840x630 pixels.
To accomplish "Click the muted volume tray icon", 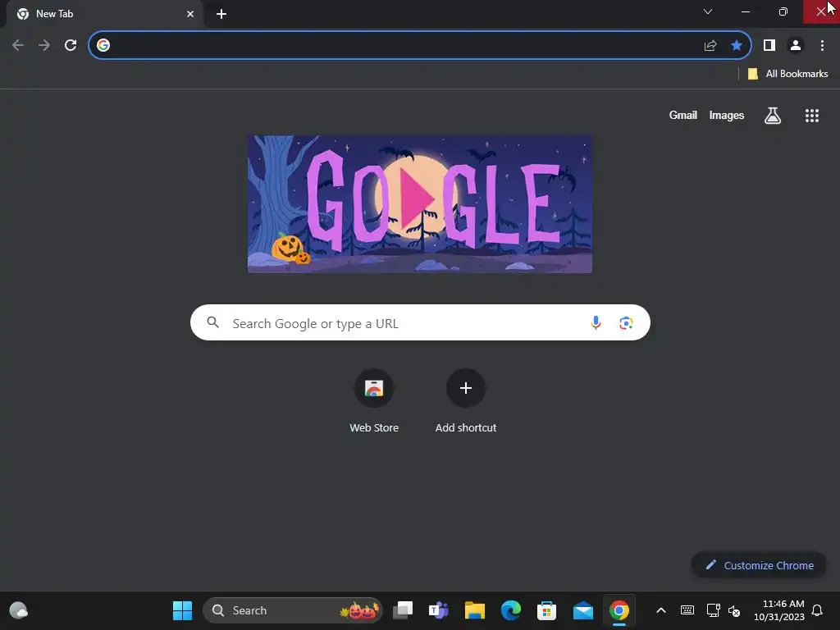I will [734, 610].
